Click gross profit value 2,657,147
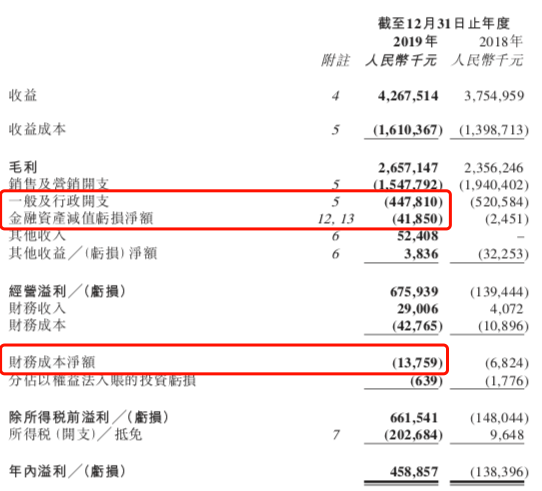542x491 pixels. (408, 168)
